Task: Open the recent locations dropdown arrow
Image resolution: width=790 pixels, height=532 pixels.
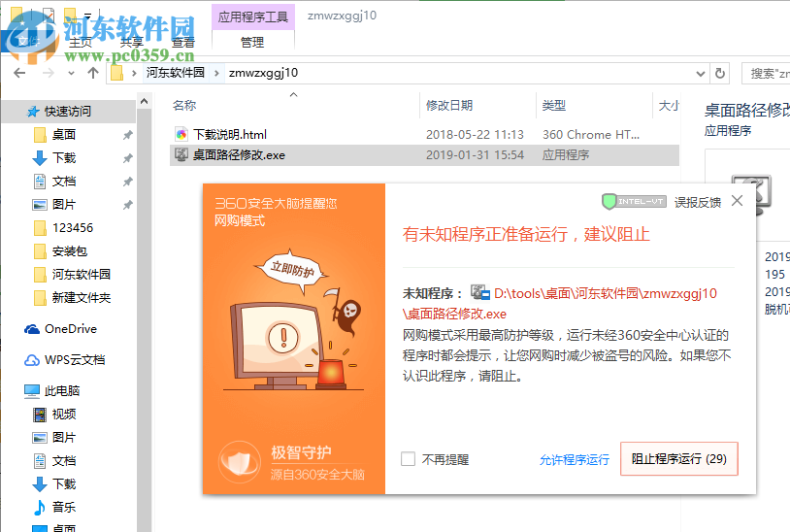Action: coord(71,74)
